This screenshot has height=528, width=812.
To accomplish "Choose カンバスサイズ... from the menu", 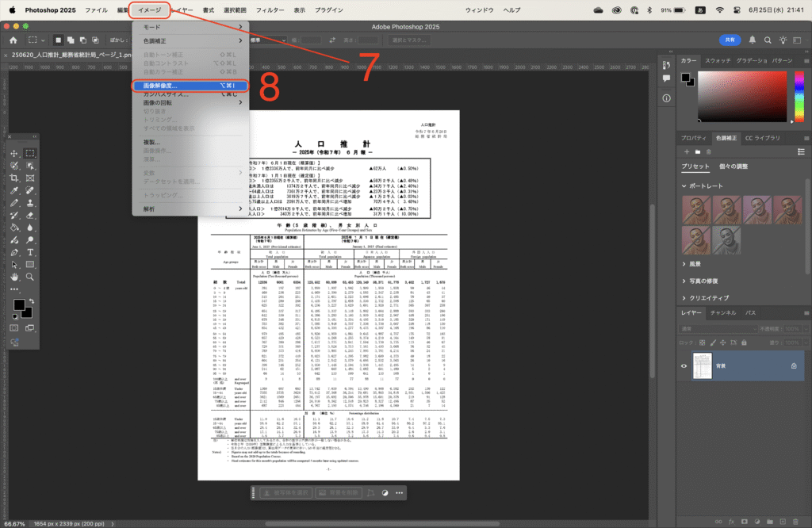I will (190, 94).
